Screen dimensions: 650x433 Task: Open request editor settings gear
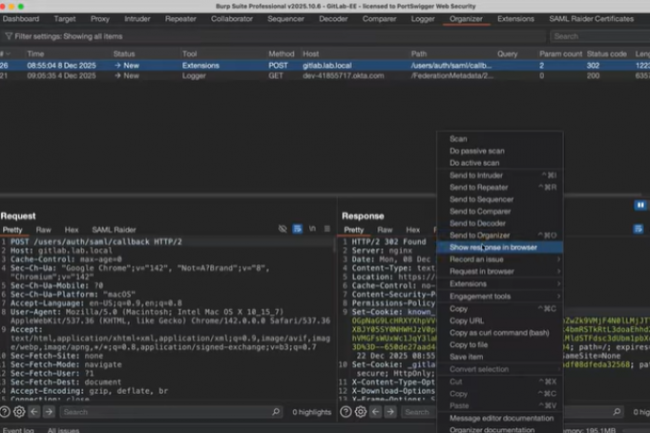19,411
